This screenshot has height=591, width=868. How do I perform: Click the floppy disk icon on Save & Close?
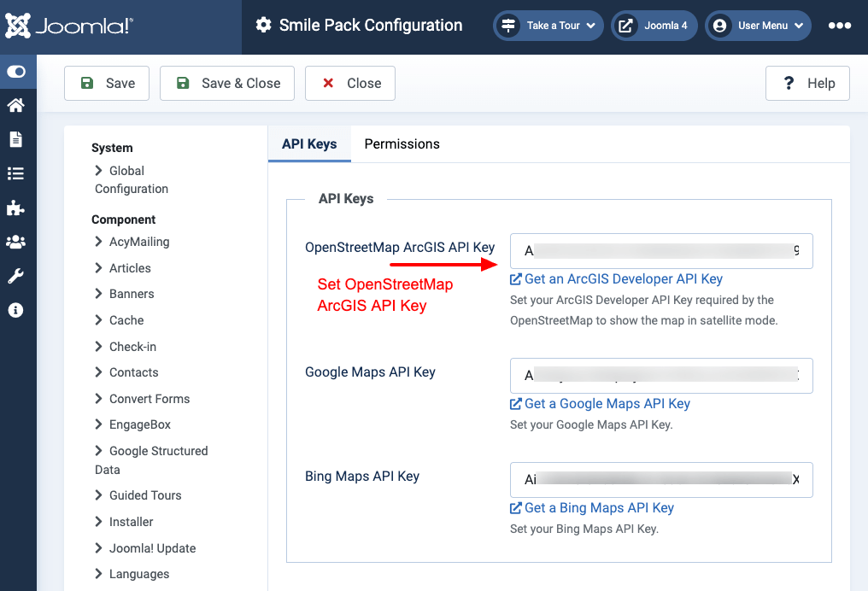183,83
